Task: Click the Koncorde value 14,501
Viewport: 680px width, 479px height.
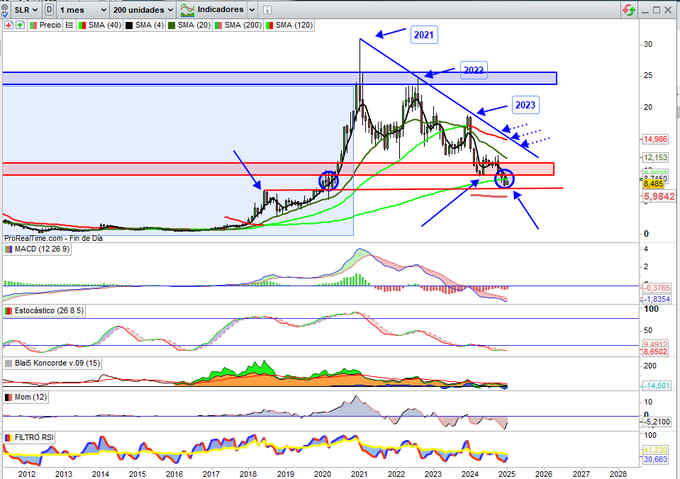Action: pos(655,385)
